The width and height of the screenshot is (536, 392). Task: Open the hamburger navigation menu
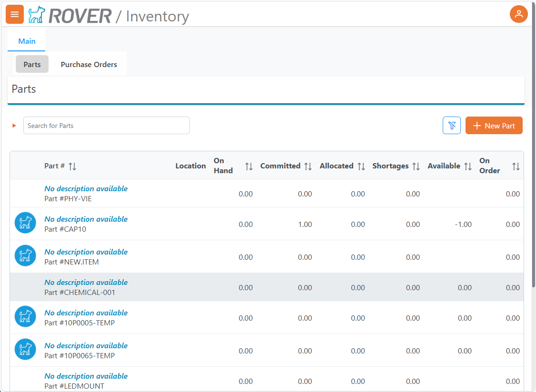[x=14, y=14]
